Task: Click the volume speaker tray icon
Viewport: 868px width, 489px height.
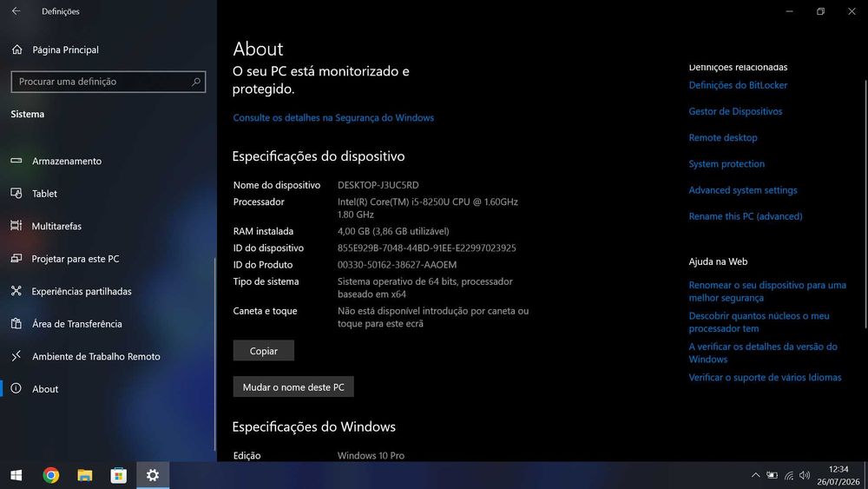Action: coord(805,475)
